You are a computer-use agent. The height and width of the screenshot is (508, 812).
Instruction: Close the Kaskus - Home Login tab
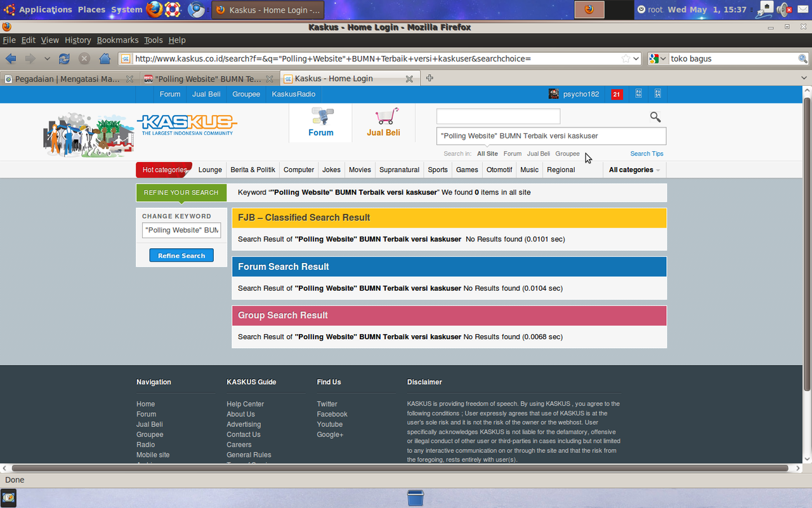pos(409,79)
